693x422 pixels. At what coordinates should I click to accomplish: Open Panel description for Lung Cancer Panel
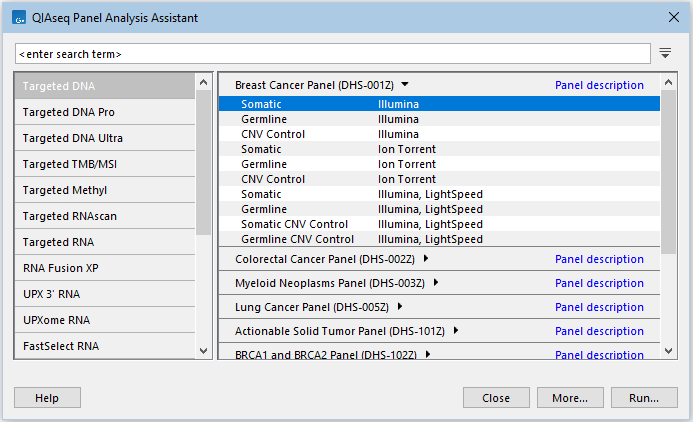click(x=599, y=307)
